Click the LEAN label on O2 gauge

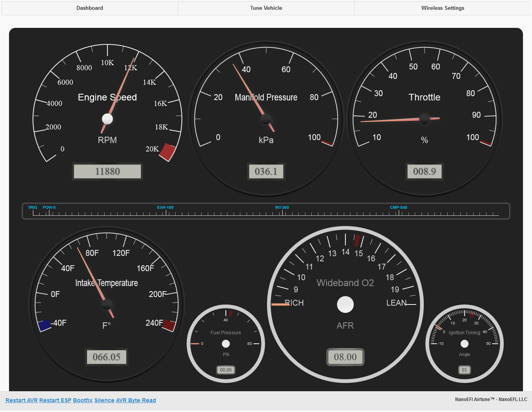tap(396, 303)
